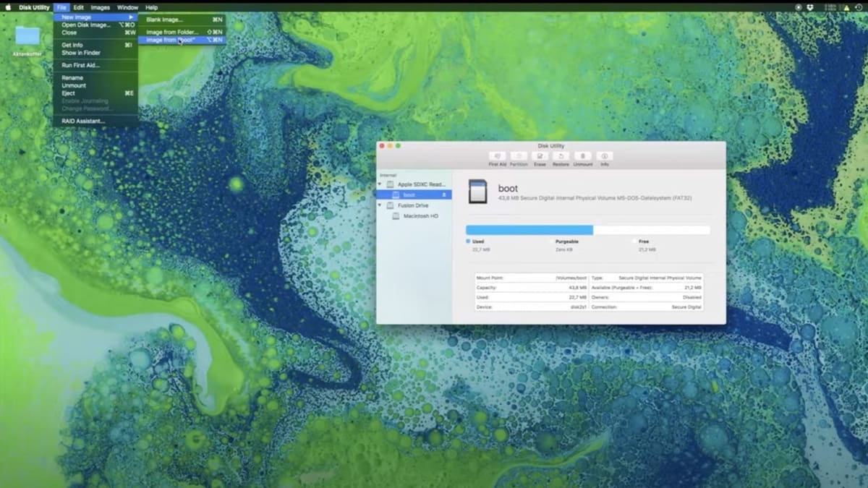Screen dimensions: 868x488
Task: Click the Connection value Secure Digital
Action: point(686,307)
